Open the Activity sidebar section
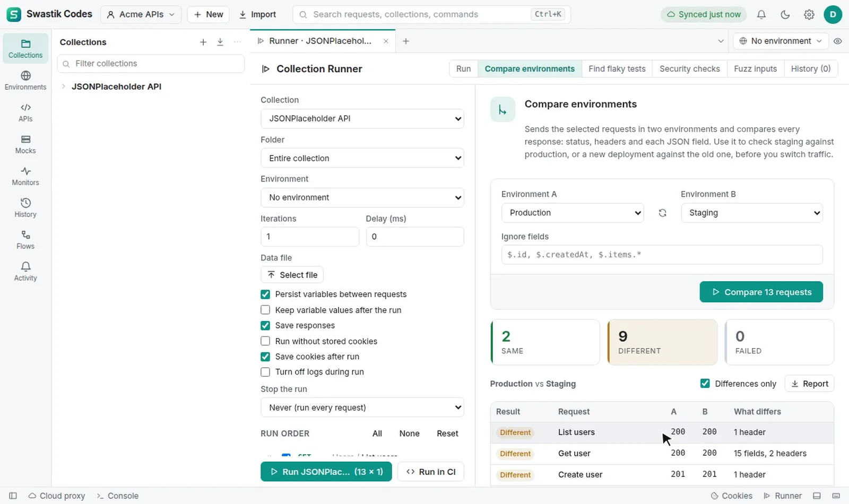 click(x=25, y=271)
